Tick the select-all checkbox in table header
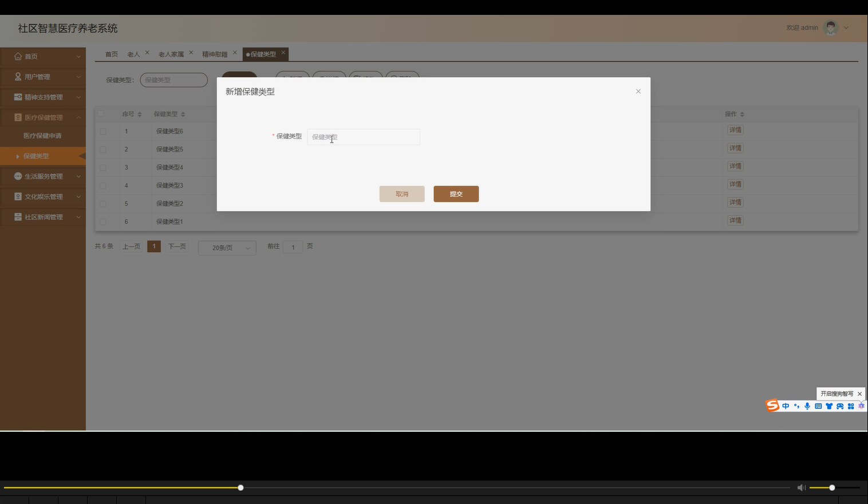The width and height of the screenshot is (868, 504). point(101,114)
